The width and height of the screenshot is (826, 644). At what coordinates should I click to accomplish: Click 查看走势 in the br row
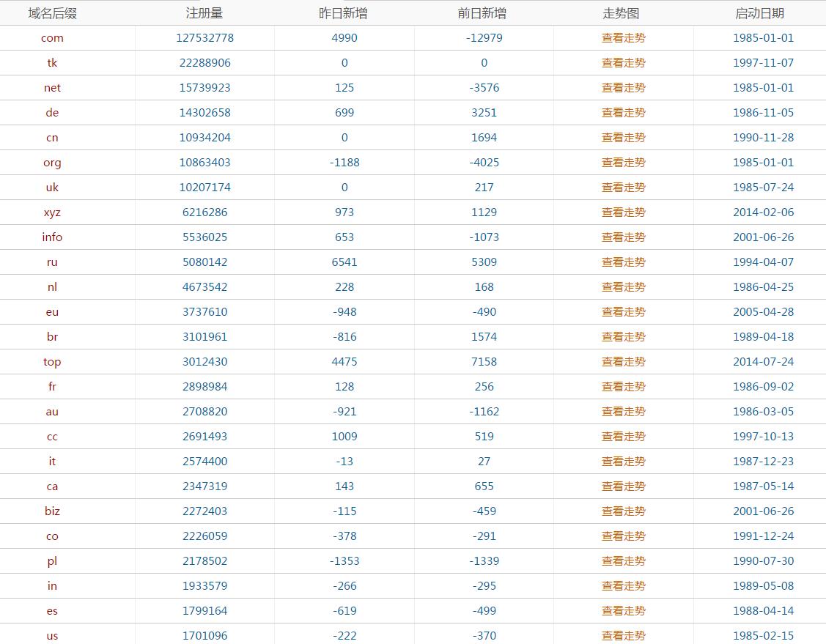coord(623,337)
